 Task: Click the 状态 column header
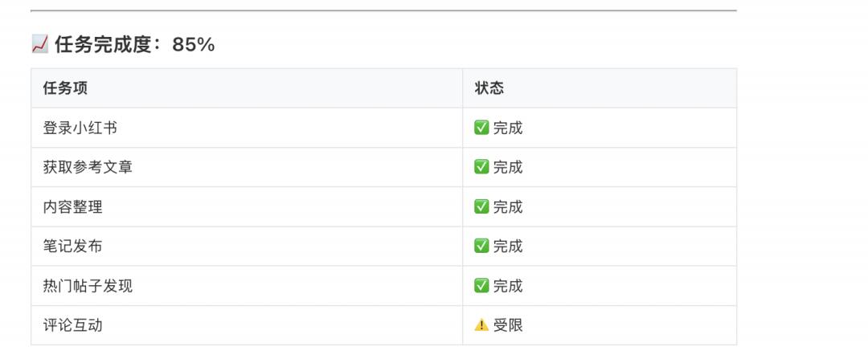[x=489, y=88]
